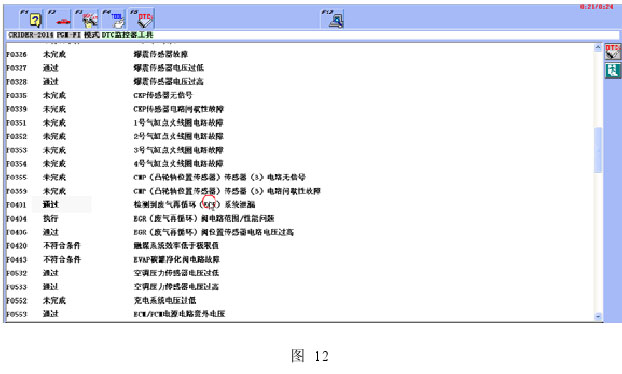Click the 未完成 status in P0335 row

pos(54,95)
